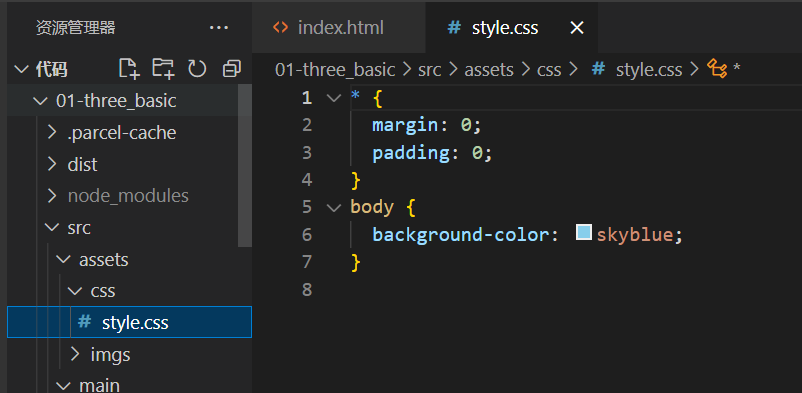Fold the body rule on line 5
The height and width of the screenshot is (393, 802).
pyautogui.click(x=333, y=207)
